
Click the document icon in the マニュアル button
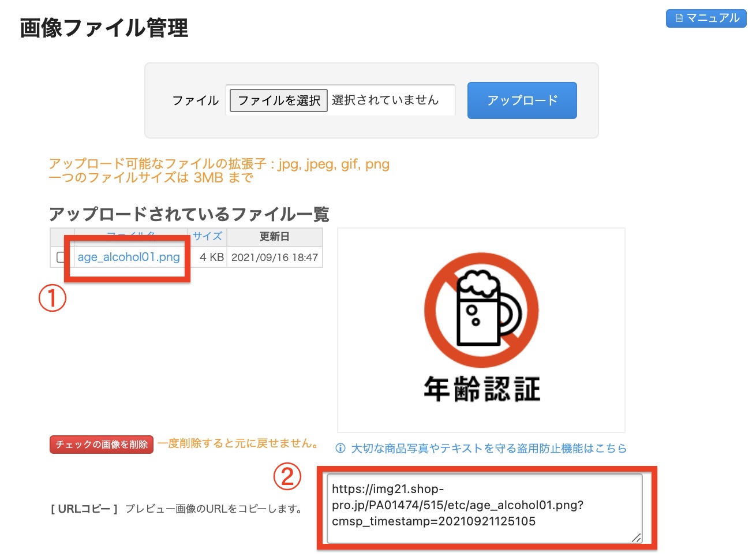pos(678,18)
